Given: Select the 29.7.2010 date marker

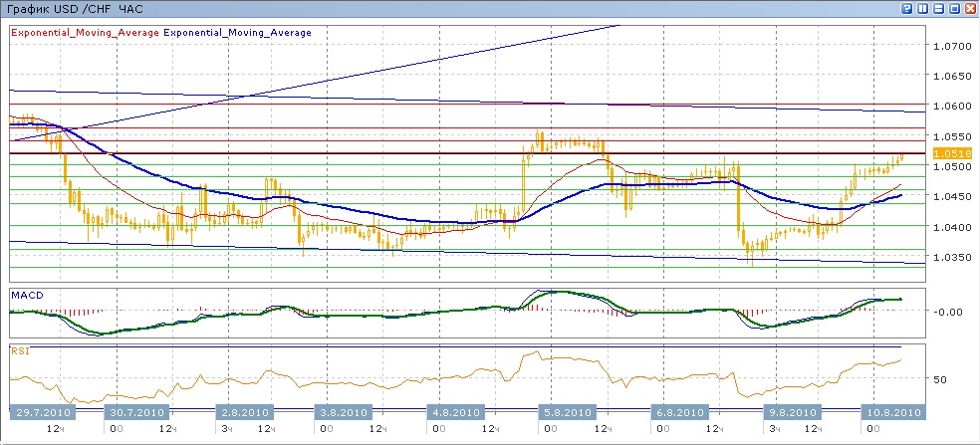Looking at the screenshot, I should pos(40,412).
